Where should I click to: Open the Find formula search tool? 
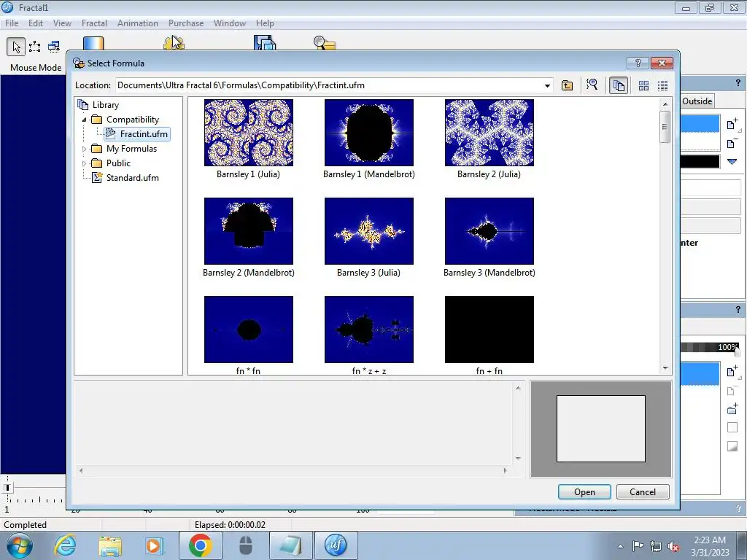pyautogui.click(x=592, y=85)
